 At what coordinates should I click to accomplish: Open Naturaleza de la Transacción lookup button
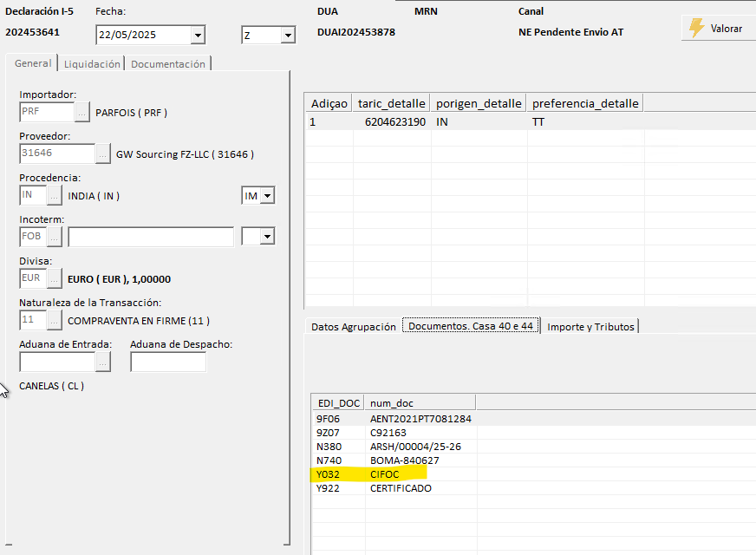click(x=54, y=320)
